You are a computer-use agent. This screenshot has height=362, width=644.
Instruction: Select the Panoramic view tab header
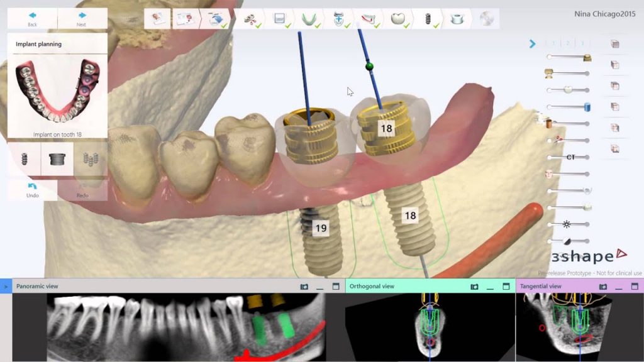click(39, 287)
